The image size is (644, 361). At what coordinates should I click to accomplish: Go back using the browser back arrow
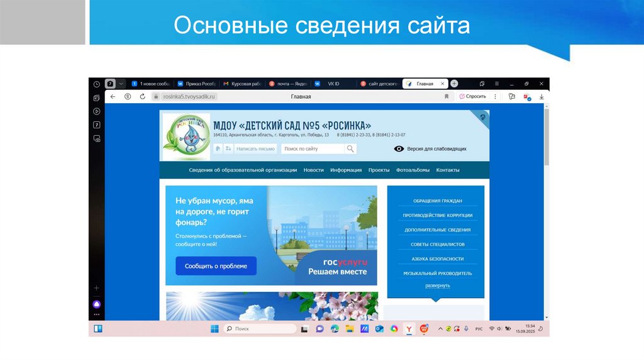click(x=113, y=96)
